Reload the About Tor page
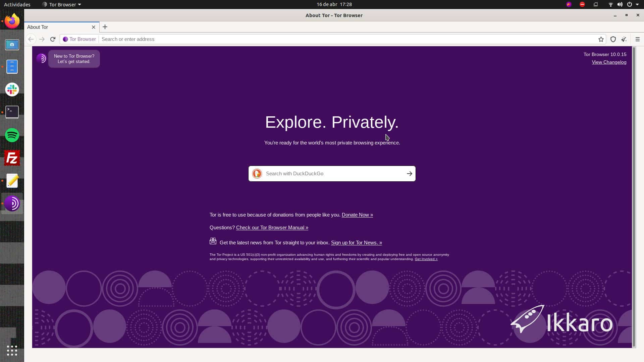644x362 pixels. (53, 39)
